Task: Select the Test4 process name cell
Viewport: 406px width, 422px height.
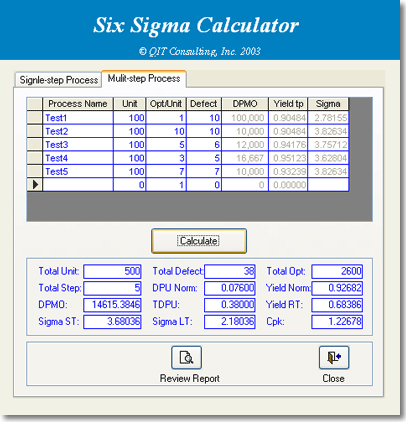Action: pos(78,158)
